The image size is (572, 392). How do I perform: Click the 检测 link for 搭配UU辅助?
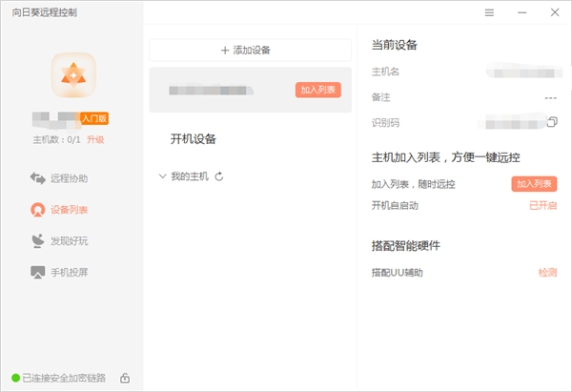[546, 273]
